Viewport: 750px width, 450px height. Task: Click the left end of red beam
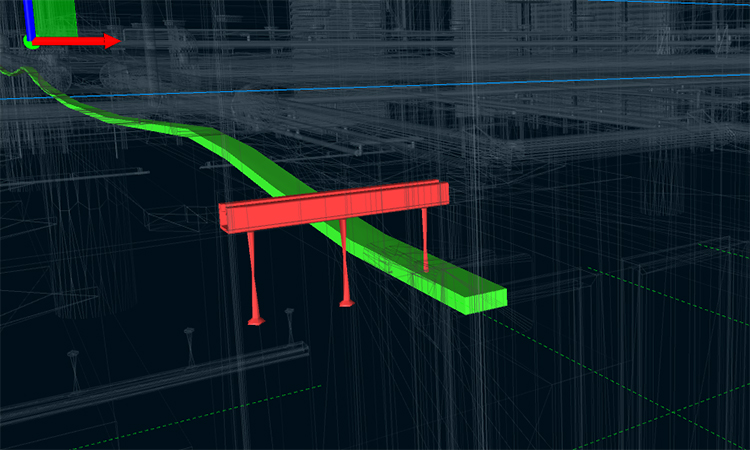point(226,218)
